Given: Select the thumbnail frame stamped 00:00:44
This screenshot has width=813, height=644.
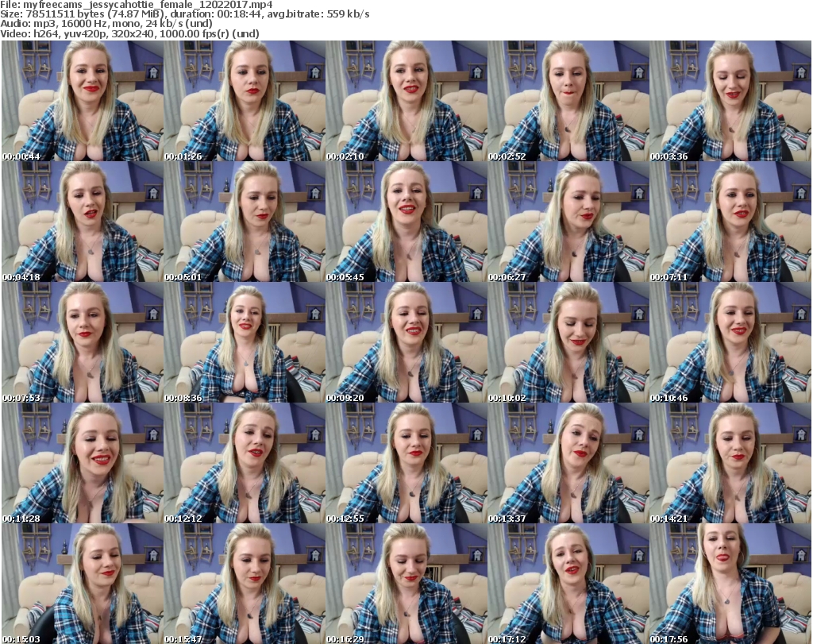Looking at the screenshot, I should [x=83, y=101].
